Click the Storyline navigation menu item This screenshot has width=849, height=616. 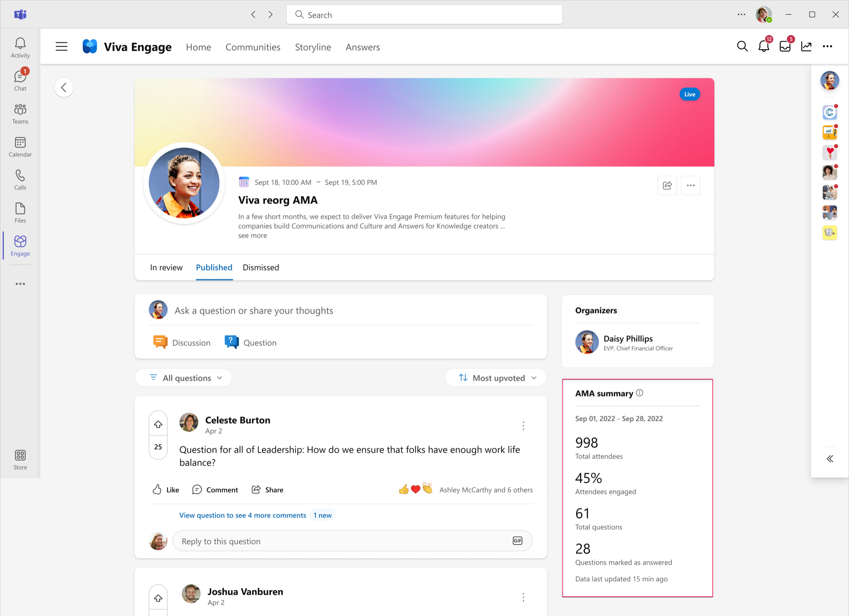pos(312,47)
